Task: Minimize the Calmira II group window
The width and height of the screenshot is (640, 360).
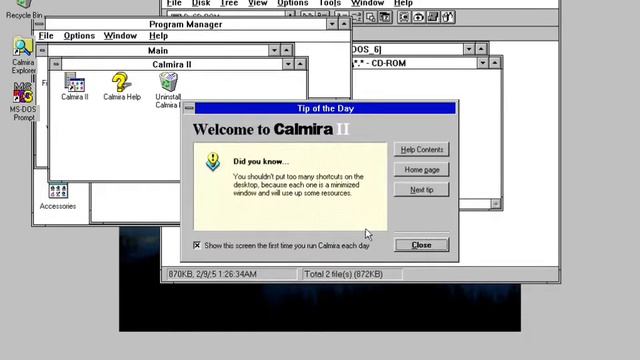Action: click(288, 64)
